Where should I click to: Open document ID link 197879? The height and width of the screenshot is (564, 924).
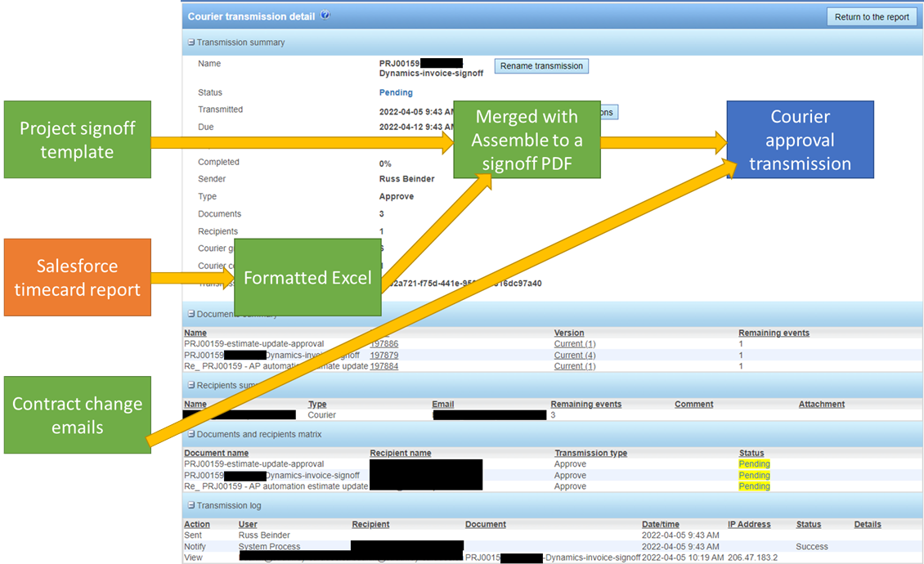pos(384,356)
